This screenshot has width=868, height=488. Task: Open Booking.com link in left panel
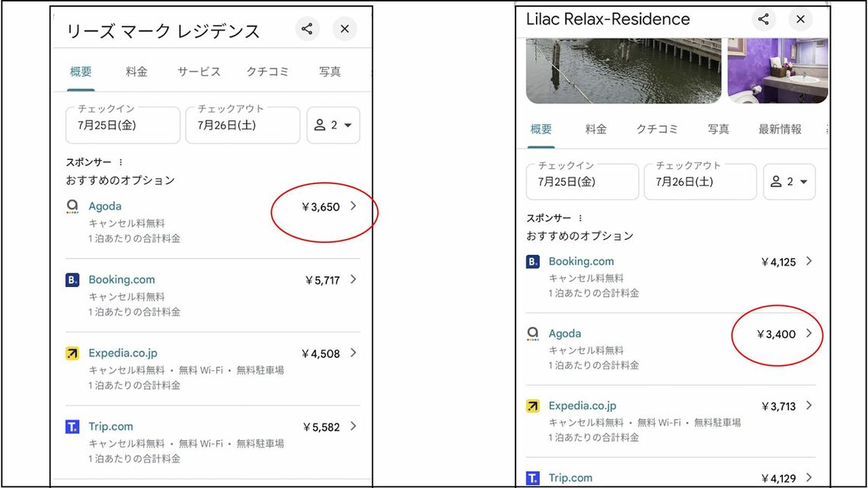122,279
